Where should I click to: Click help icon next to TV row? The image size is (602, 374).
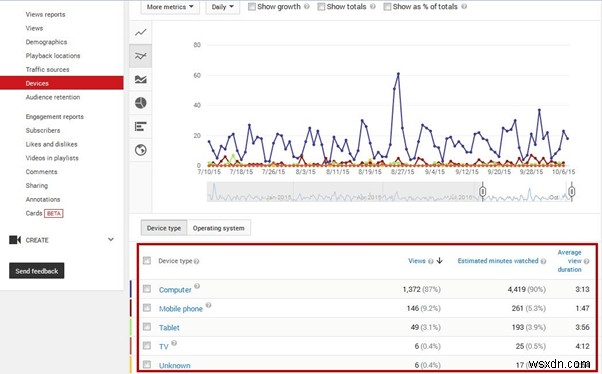tap(174, 343)
